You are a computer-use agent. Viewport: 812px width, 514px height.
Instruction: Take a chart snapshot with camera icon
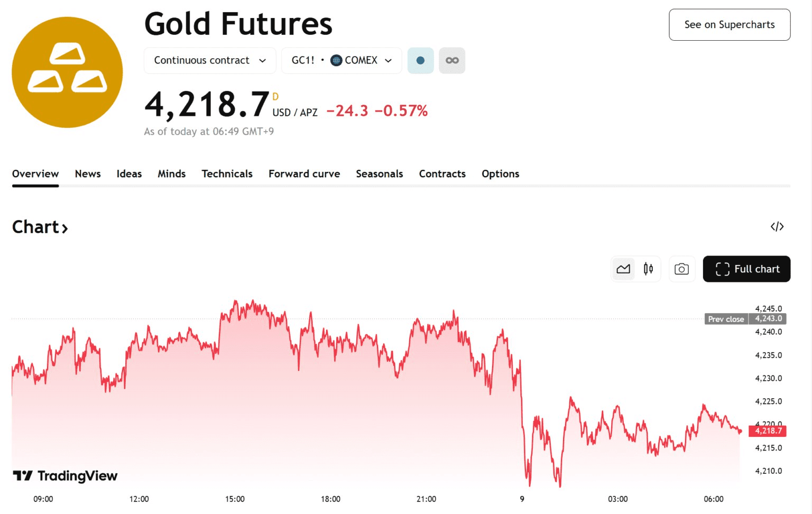coord(681,269)
